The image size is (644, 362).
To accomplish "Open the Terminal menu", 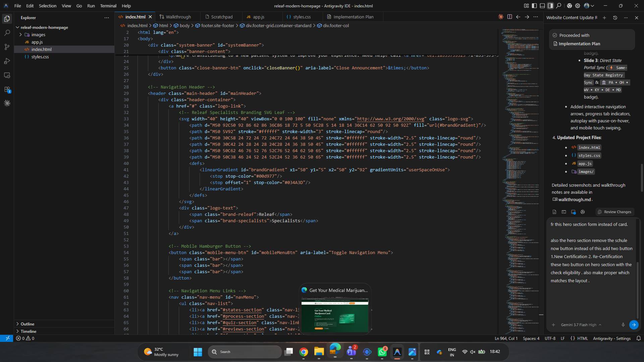I will click(108, 6).
